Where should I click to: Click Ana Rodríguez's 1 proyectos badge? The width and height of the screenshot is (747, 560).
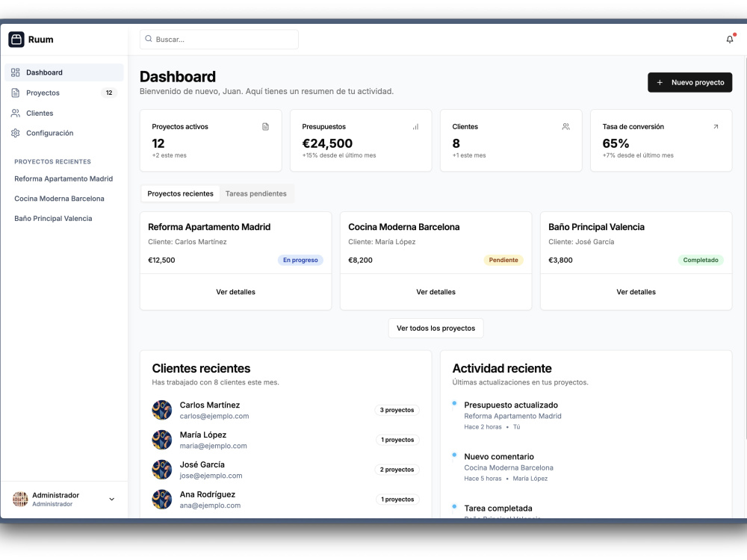tap(397, 500)
